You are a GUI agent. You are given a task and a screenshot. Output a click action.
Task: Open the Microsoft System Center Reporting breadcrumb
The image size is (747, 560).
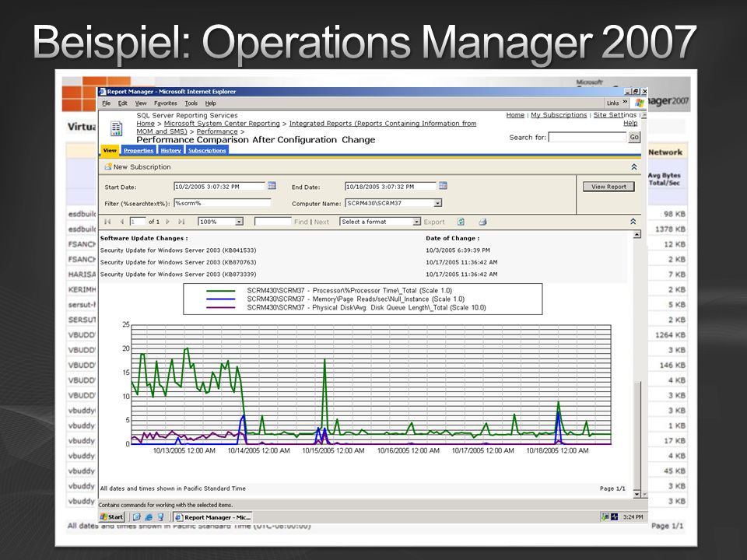pos(222,124)
